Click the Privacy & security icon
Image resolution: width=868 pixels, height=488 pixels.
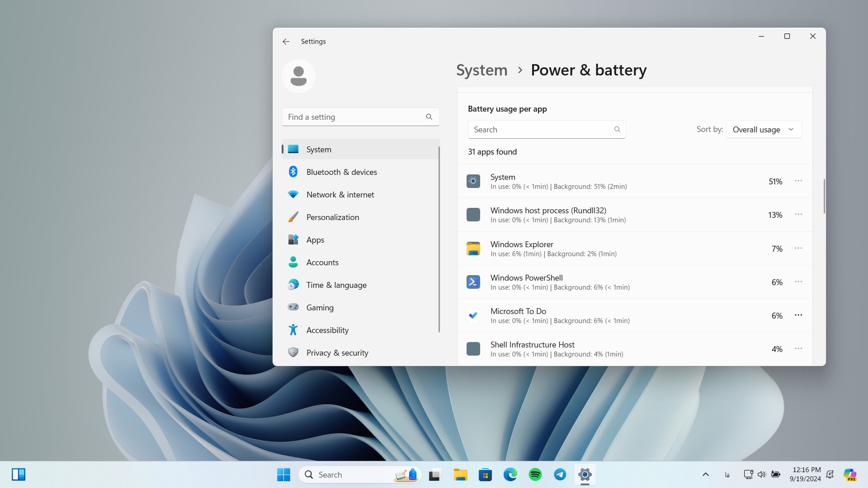[x=293, y=352]
